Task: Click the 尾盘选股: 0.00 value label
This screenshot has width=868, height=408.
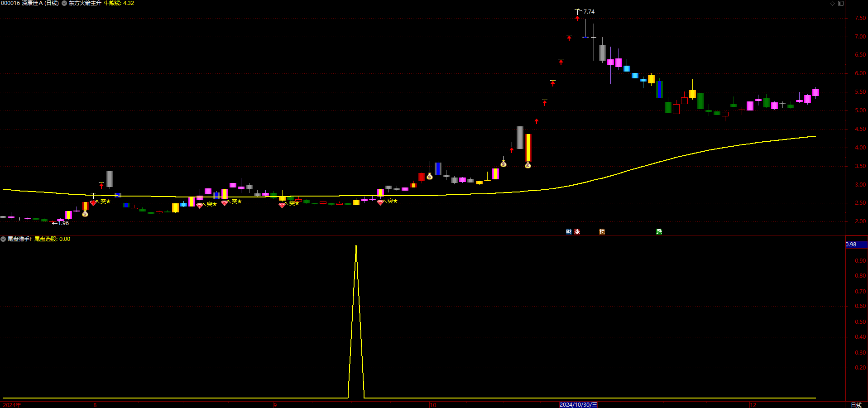Action: 53,239
